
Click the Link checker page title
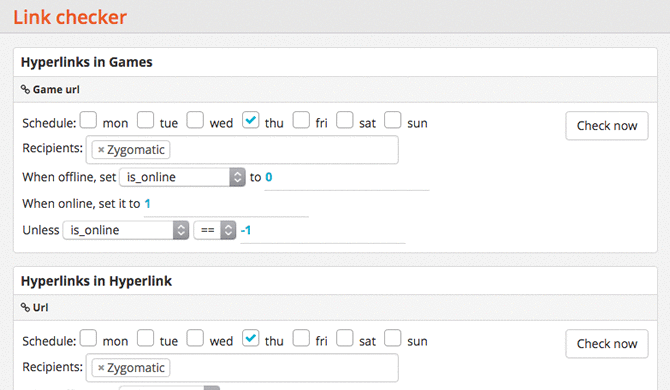pyautogui.click(x=70, y=17)
